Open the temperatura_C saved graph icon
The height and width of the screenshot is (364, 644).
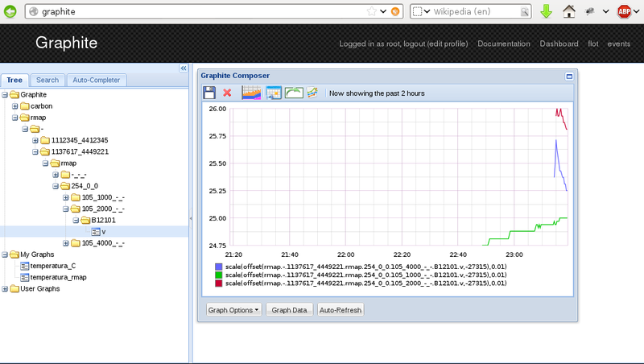pyautogui.click(x=25, y=267)
